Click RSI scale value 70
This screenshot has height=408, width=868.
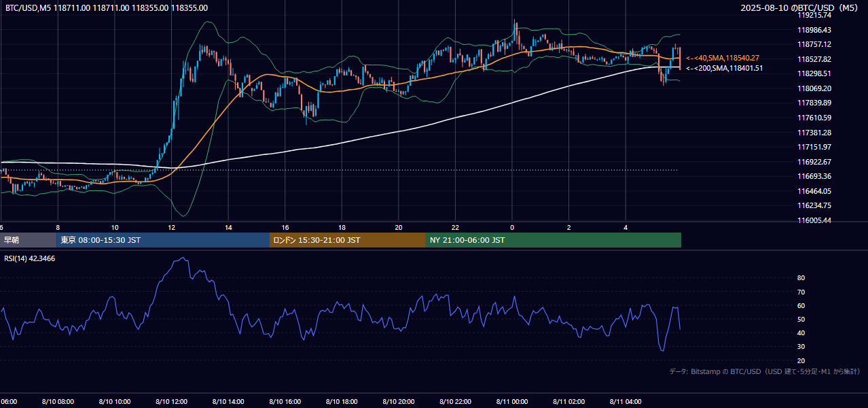point(801,292)
